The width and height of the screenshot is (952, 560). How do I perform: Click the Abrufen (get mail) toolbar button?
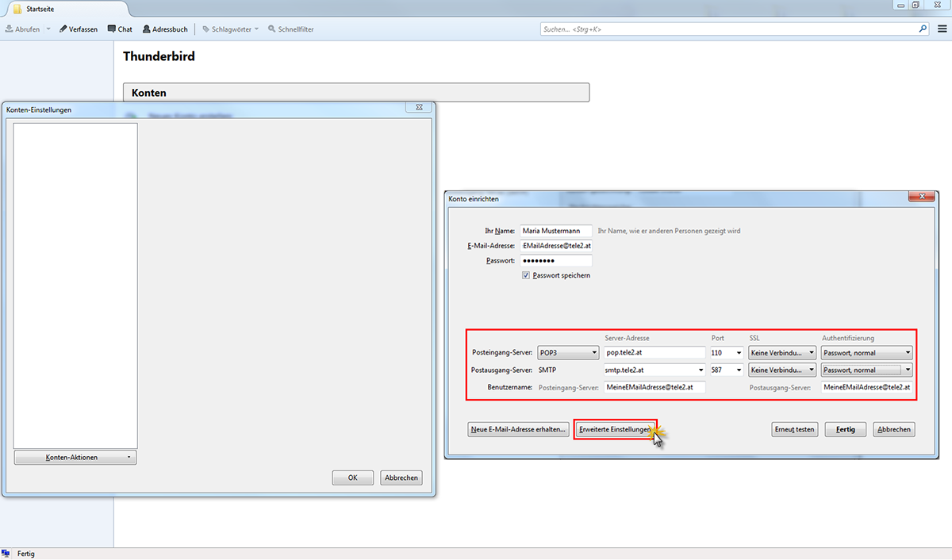[x=23, y=29]
